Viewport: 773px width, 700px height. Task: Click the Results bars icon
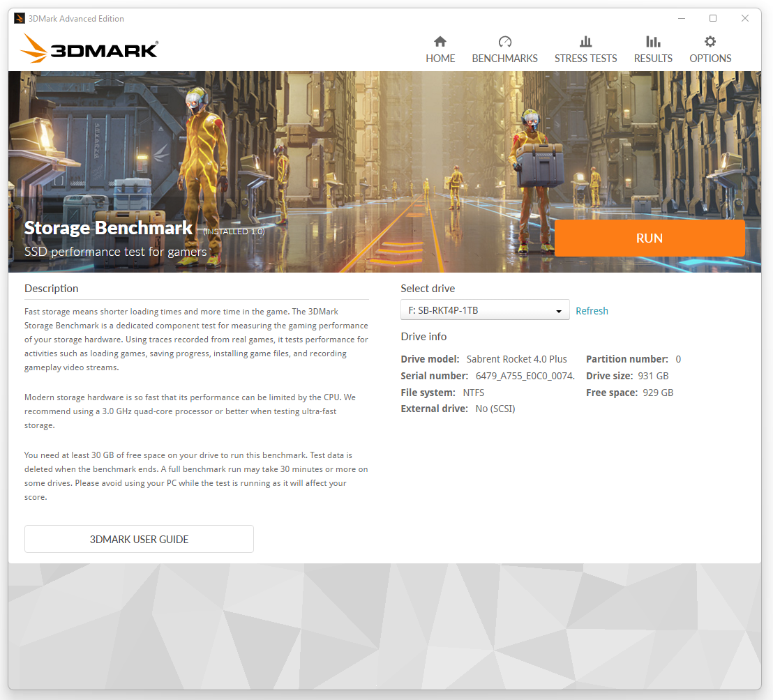pyautogui.click(x=653, y=41)
